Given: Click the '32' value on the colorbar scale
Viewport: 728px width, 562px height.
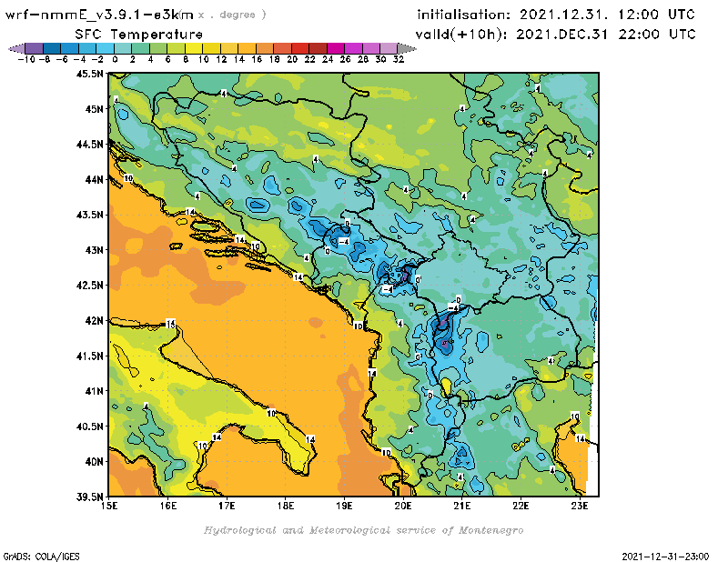Looking at the screenshot, I should pos(399,59).
